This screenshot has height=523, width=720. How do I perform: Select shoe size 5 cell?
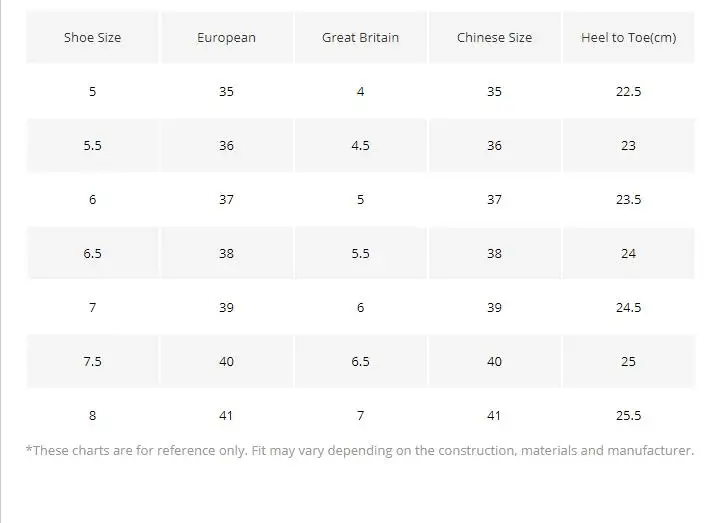92,91
